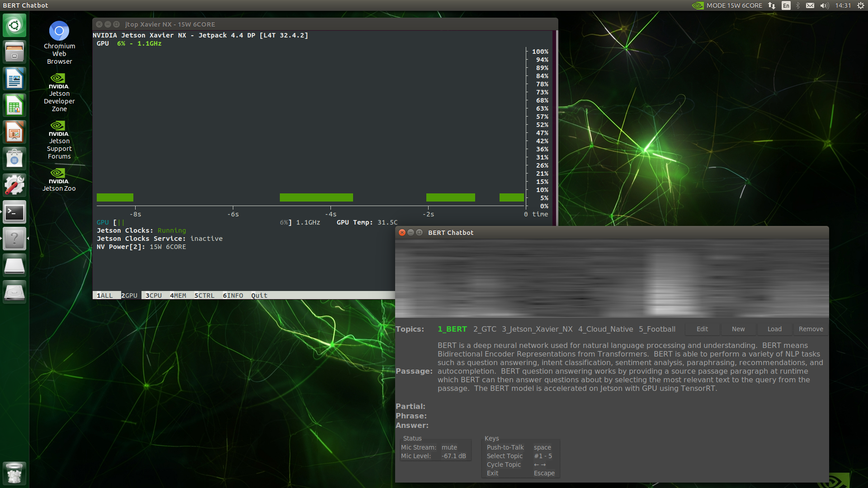Image resolution: width=868 pixels, height=488 pixels.
Task: Click the New topic button
Action: click(x=738, y=329)
